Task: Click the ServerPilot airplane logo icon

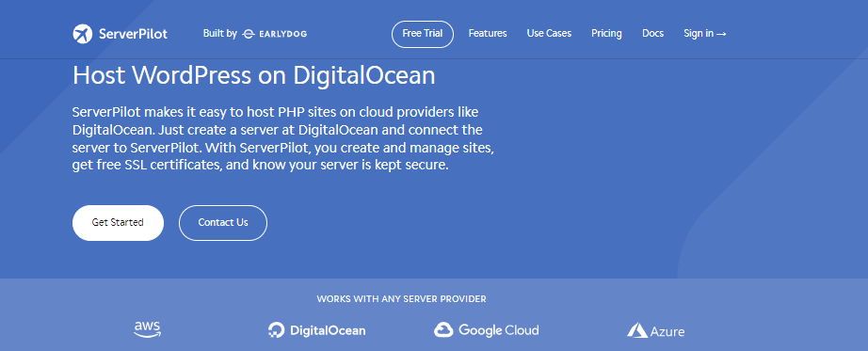Action: pos(82,34)
